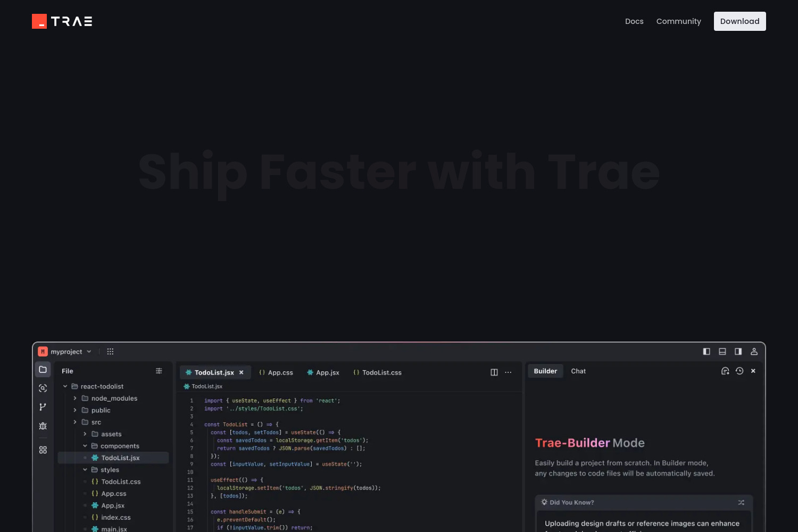This screenshot has height=532, width=798.
Task: Toggle the bottom panel layout icon
Action: (x=722, y=352)
